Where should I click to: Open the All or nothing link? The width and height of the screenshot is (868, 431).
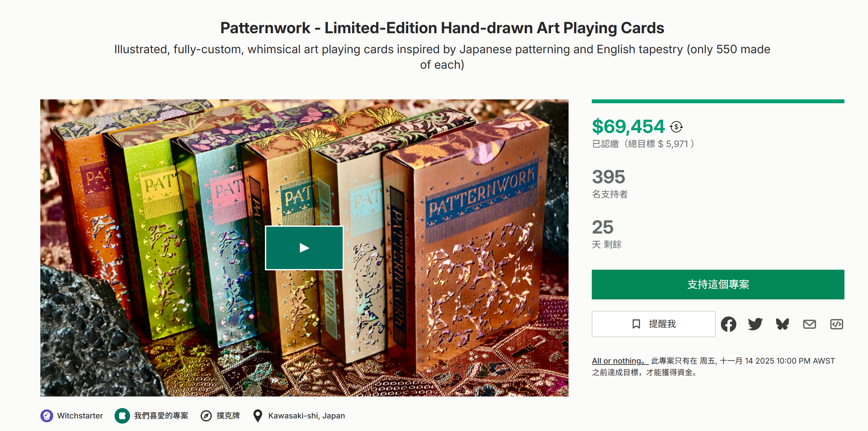click(619, 361)
